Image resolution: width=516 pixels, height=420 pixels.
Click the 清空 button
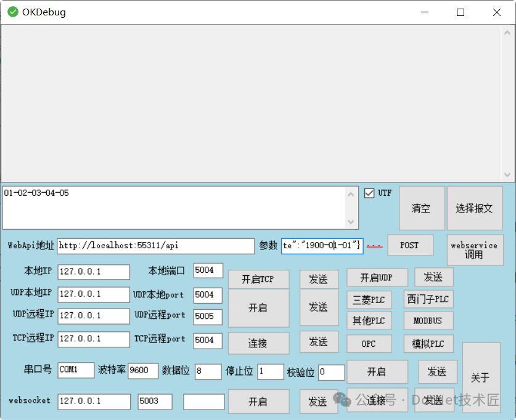(422, 208)
